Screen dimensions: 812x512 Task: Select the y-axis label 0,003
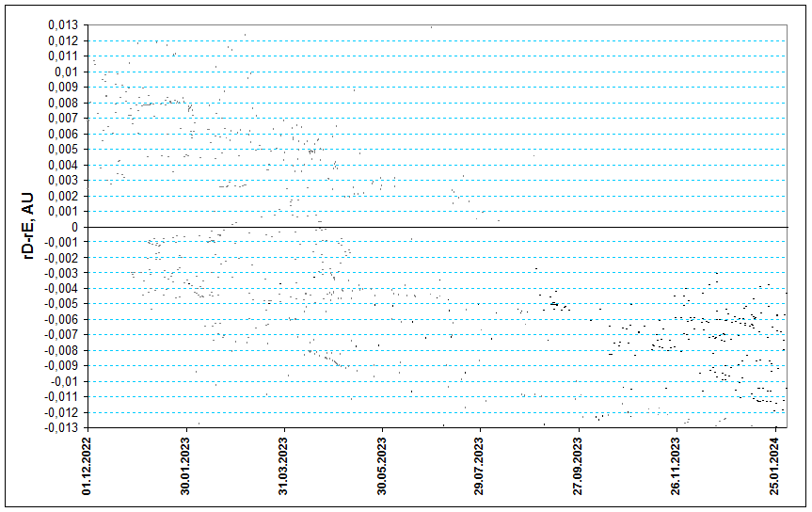click(63, 181)
